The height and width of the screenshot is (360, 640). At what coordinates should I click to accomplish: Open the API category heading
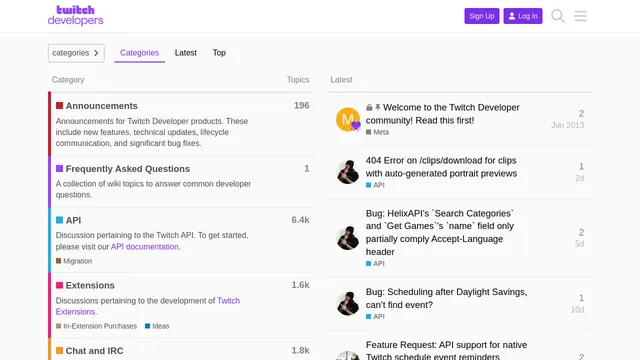[x=73, y=220]
